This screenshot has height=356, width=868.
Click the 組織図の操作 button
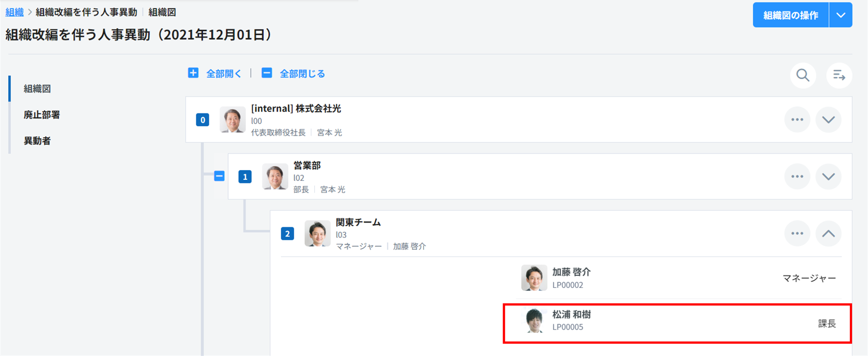tap(790, 15)
